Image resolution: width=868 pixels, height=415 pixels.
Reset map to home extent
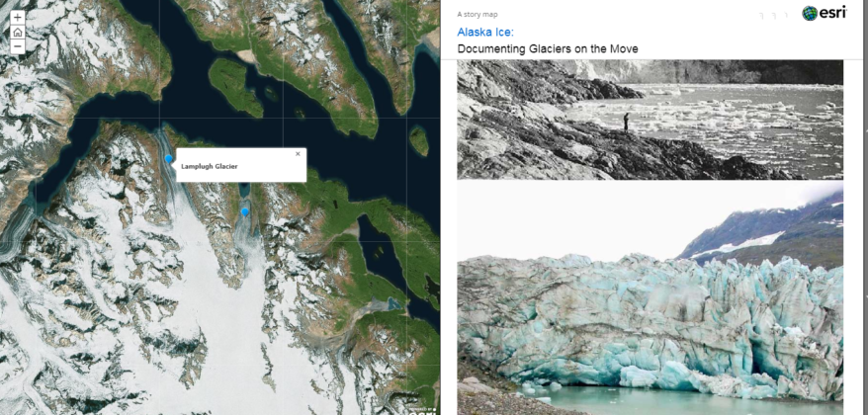pyautogui.click(x=18, y=32)
